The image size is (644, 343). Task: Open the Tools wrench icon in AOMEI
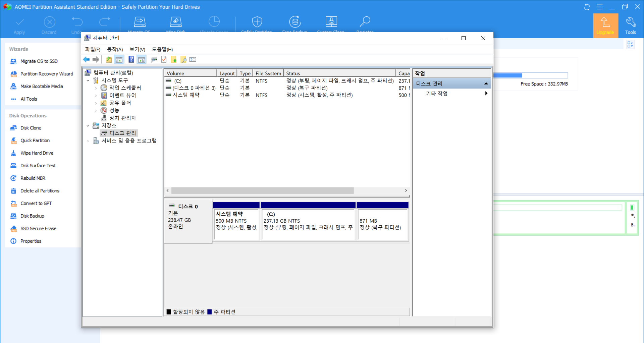coord(631,25)
